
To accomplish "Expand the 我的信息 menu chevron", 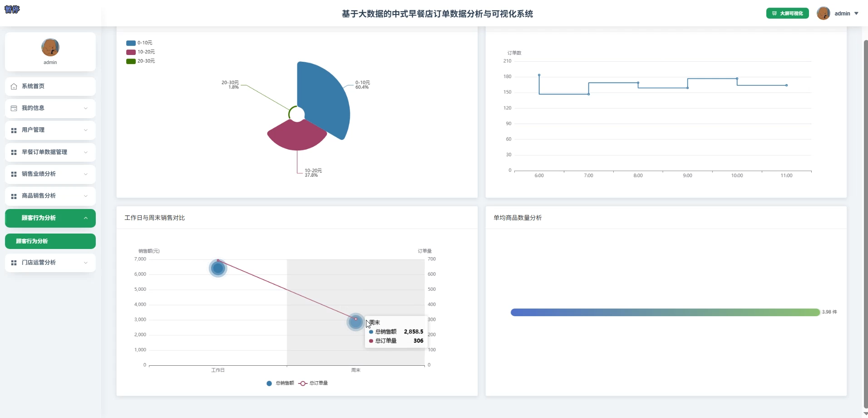I will pyautogui.click(x=86, y=108).
